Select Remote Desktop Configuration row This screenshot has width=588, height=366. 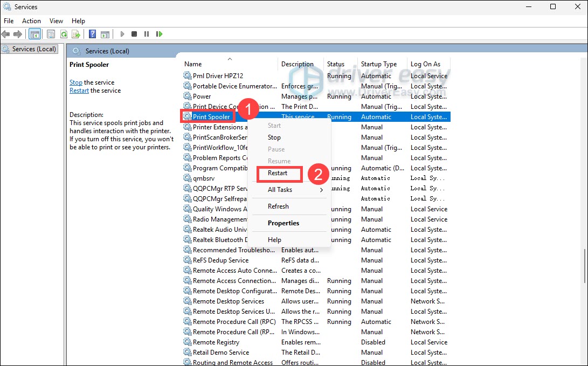coord(316,291)
